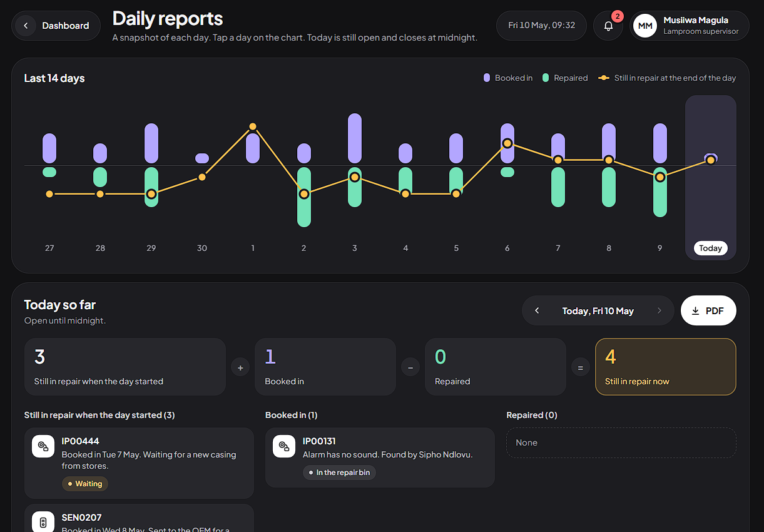
Task: Click the line point on day 6
Action: (507, 143)
